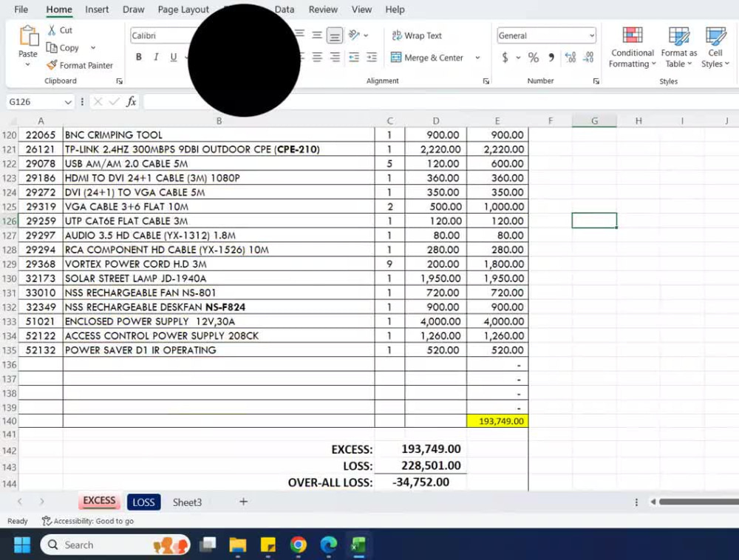
Task: Select BNC CRIMPING TOOL cell
Action: [x=219, y=134]
